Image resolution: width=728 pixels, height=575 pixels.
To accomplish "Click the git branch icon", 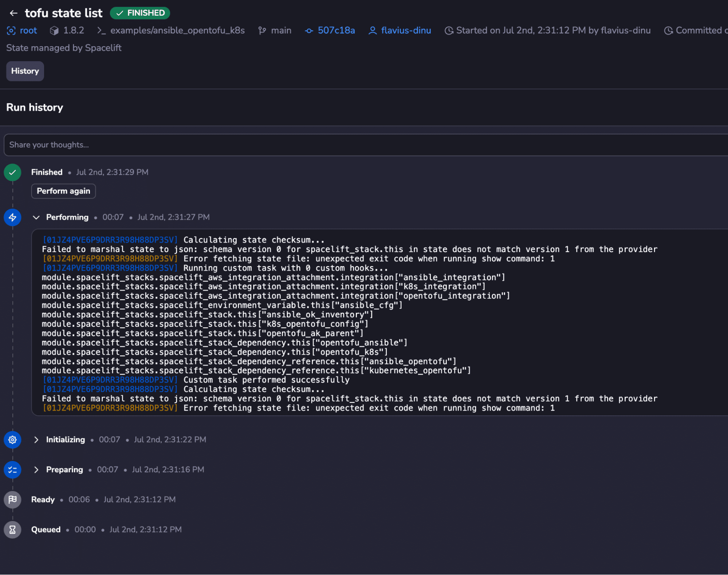I will [262, 31].
